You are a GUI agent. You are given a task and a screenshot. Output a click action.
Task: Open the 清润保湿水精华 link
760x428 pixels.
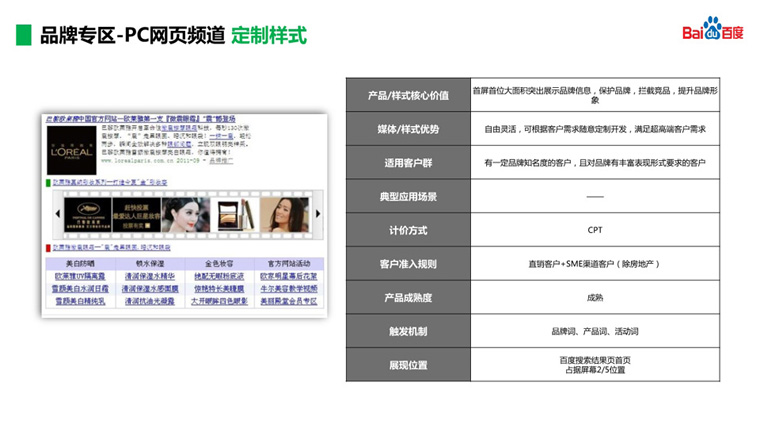150,276
